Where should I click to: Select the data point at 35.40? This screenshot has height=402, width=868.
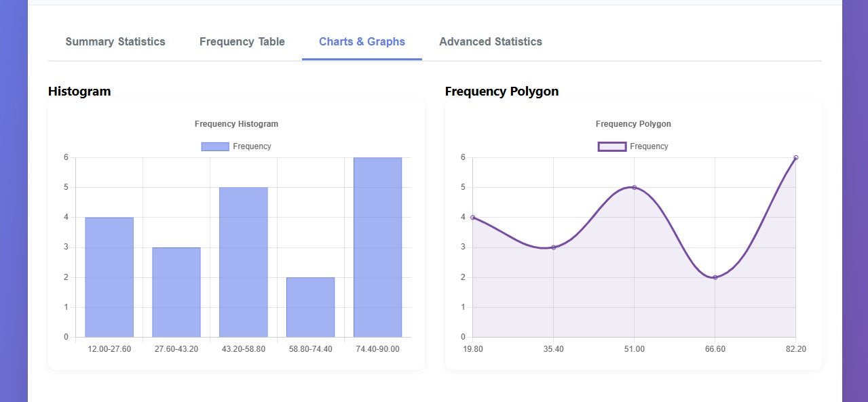click(553, 247)
